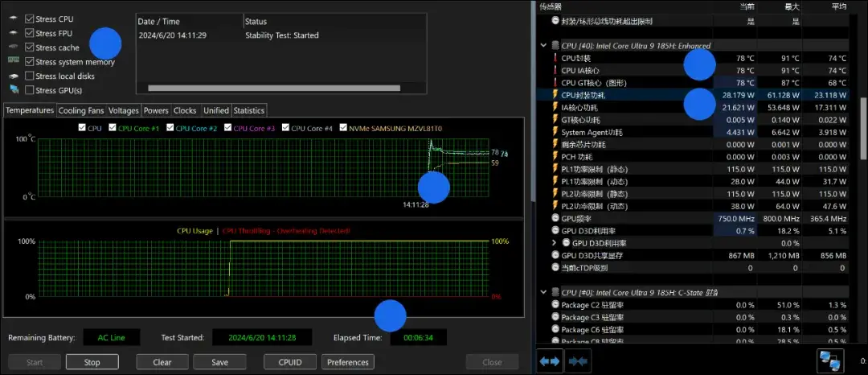Click thermometer icon of CPU封装 row
Image resolution: width=868 pixels, height=375 pixels.
(x=555, y=58)
